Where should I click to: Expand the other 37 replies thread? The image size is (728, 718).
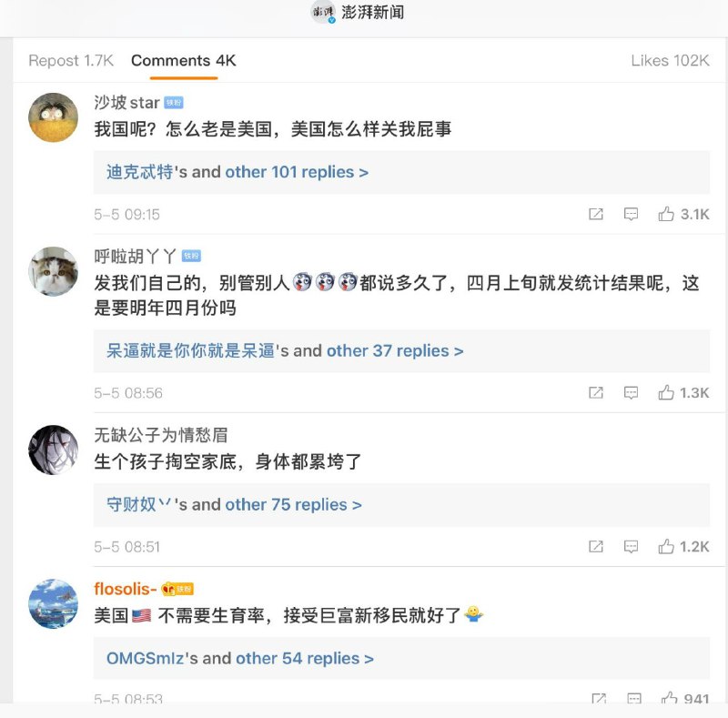(x=395, y=350)
